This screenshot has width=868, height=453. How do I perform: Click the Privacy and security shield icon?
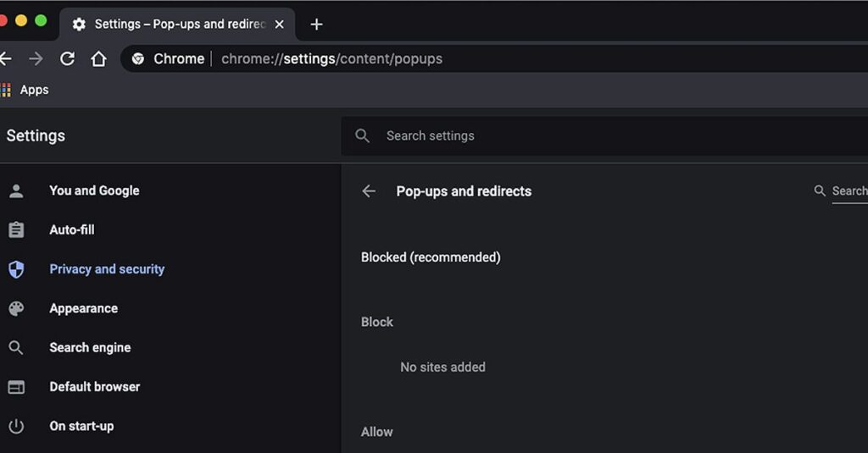point(16,269)
